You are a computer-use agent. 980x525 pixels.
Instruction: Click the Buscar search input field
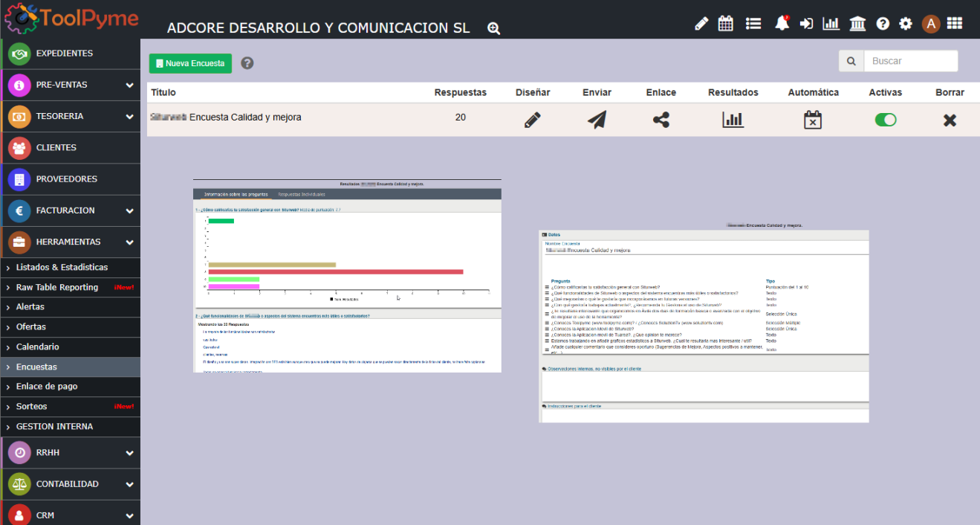click(910, 61)
